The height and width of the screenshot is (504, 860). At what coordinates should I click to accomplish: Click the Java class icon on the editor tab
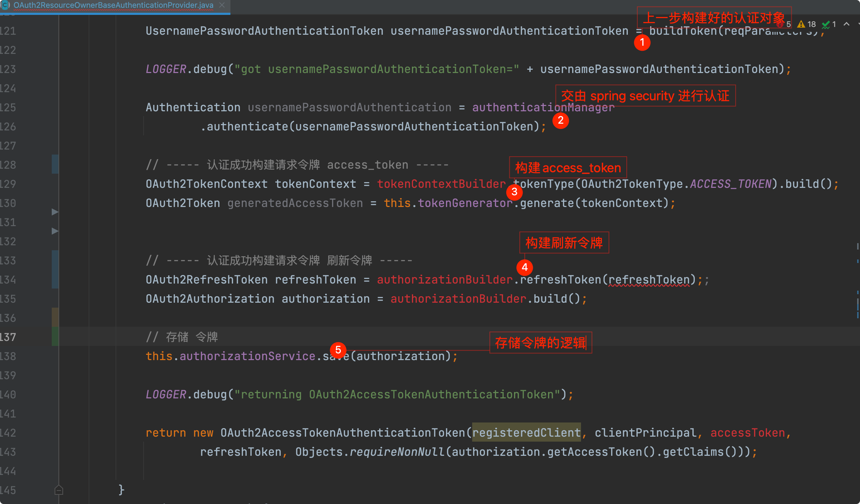tap(5, 5)
